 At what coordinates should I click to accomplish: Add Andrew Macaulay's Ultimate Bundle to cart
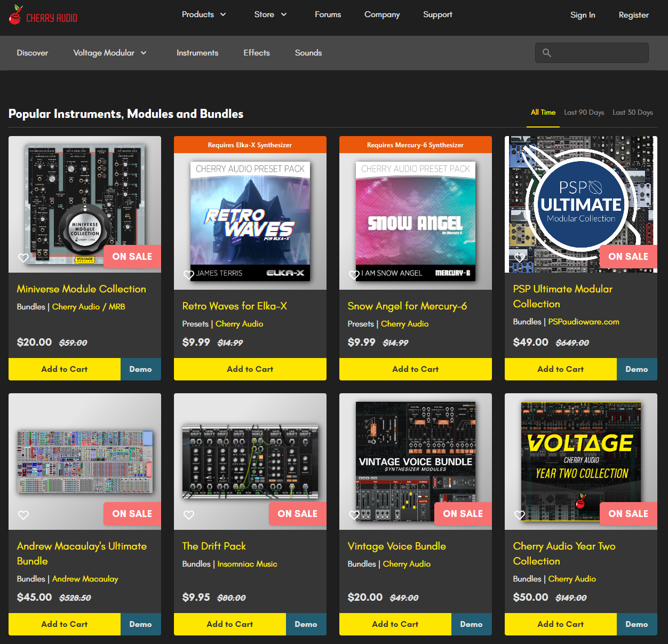click(65, 624)
